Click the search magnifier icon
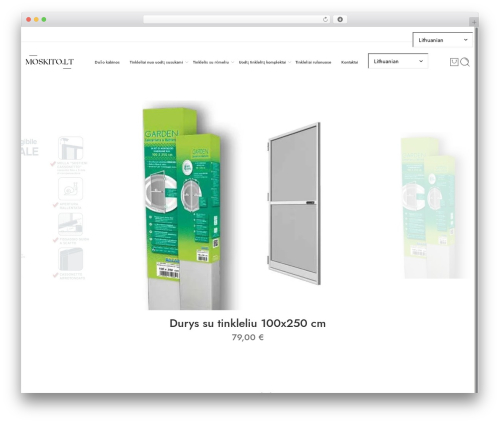The image size is (500, 423). tap(465, 62)
